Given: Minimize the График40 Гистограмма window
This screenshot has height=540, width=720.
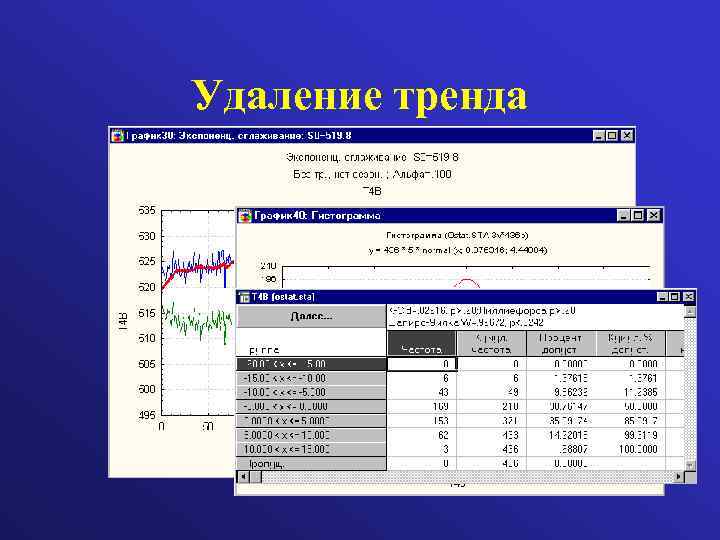Looking at the screenshot, I should pos(623,215).
